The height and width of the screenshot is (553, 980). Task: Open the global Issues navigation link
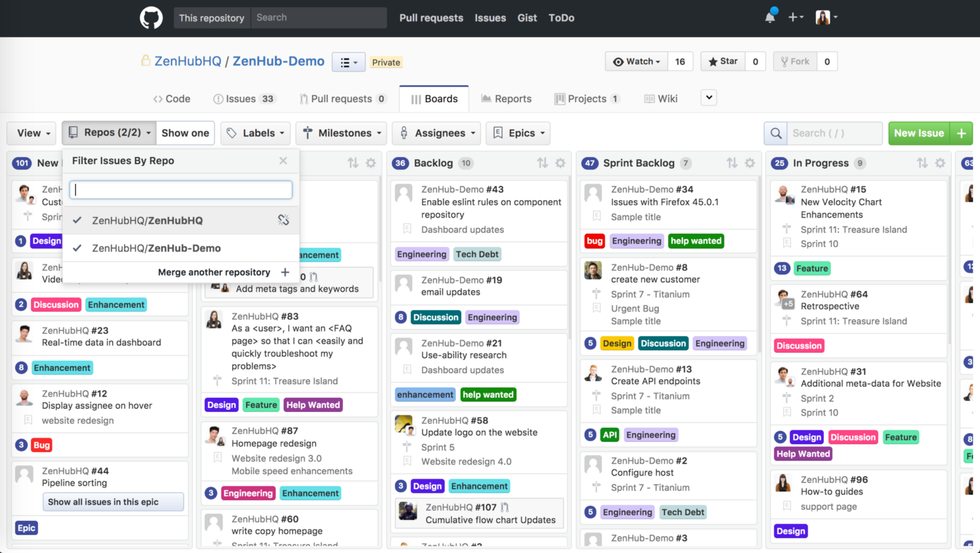click(x=490, y=18)
